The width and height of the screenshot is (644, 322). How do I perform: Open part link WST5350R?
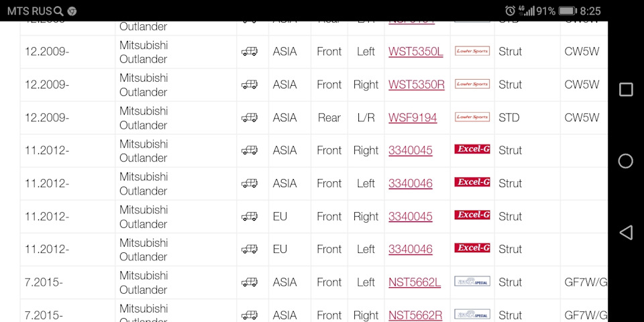417,85
